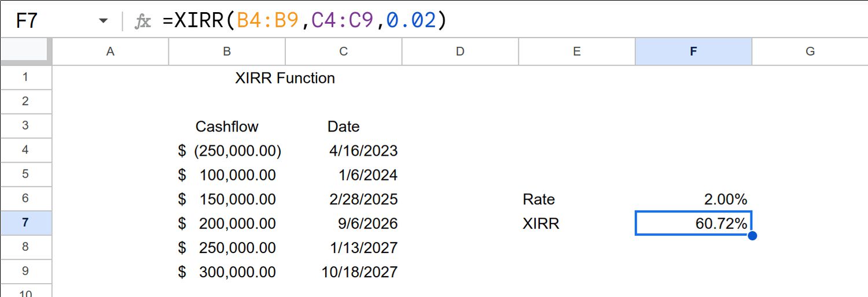This screenshot has height=297, width=868.
Task: Select the date cell 10/18/2027
Action: (x=344, y=272)
